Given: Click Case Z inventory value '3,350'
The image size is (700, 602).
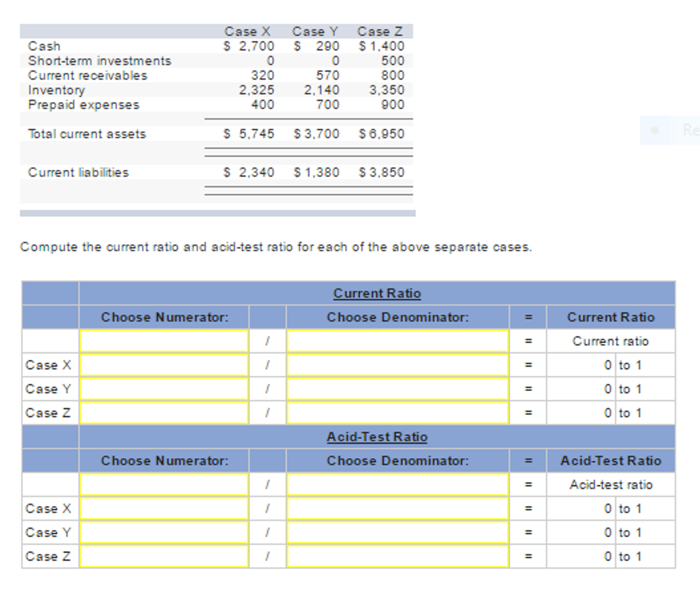Looking at the screenshot, I should point(387,90).
